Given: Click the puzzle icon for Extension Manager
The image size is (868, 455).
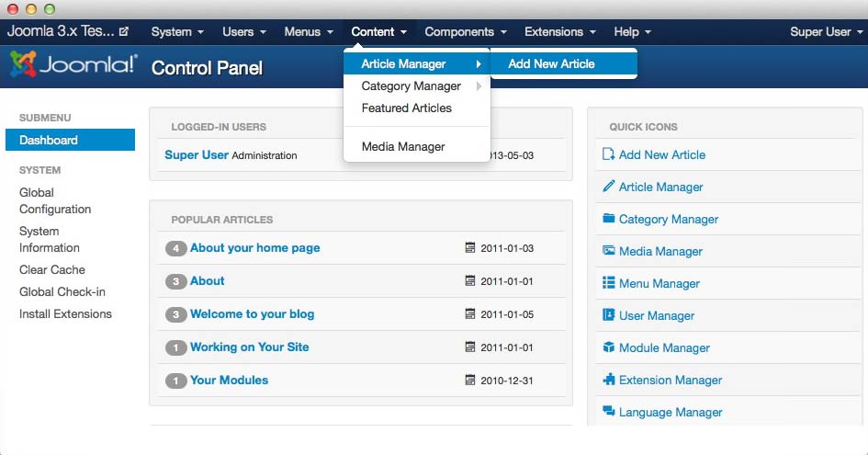Looking at the screenshot, I should (x=608, y=380).
